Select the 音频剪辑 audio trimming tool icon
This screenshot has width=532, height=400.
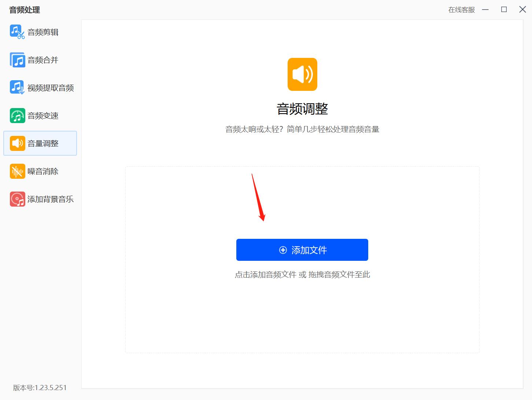pyautogui.click(x=16, y=32)
